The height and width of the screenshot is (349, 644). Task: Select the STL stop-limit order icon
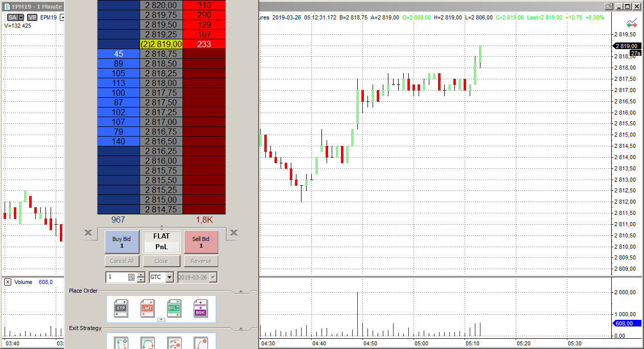coord(174,309)
